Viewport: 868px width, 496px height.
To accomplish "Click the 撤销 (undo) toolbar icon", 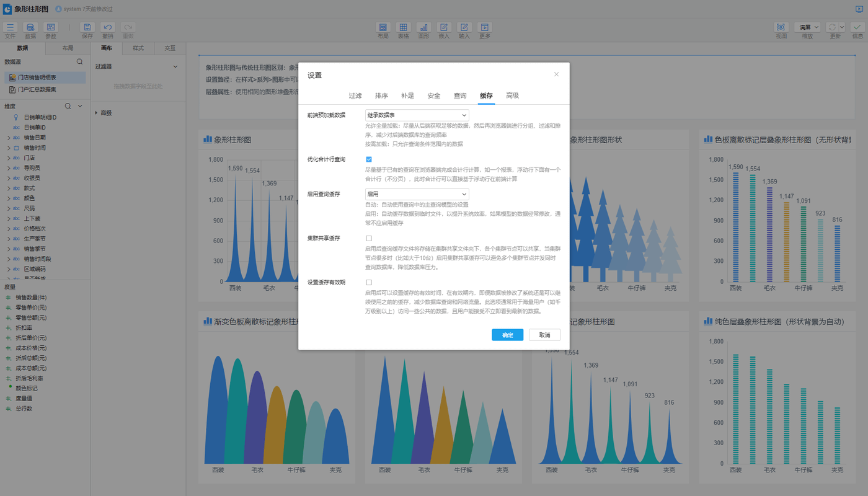I will (x=108, y=28).
